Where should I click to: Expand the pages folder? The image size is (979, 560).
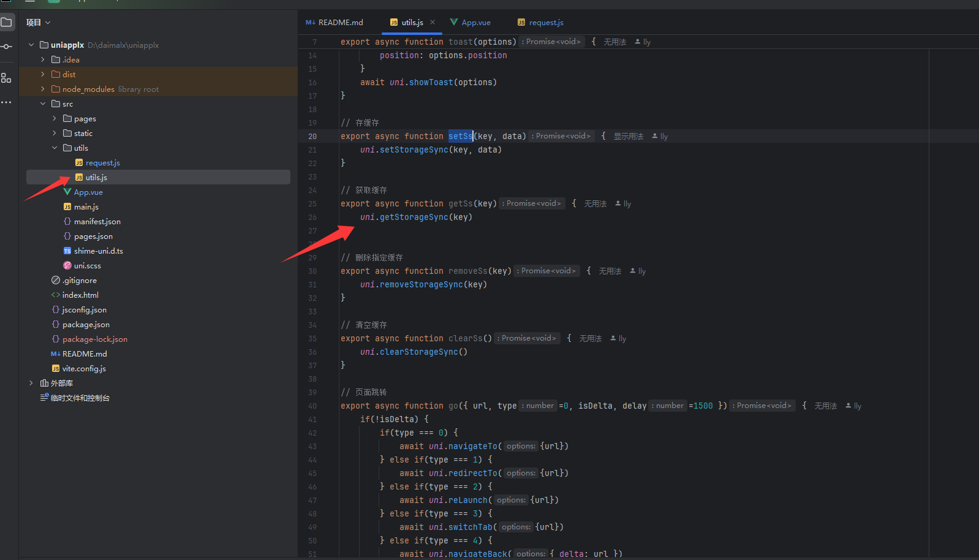(55, 118)
